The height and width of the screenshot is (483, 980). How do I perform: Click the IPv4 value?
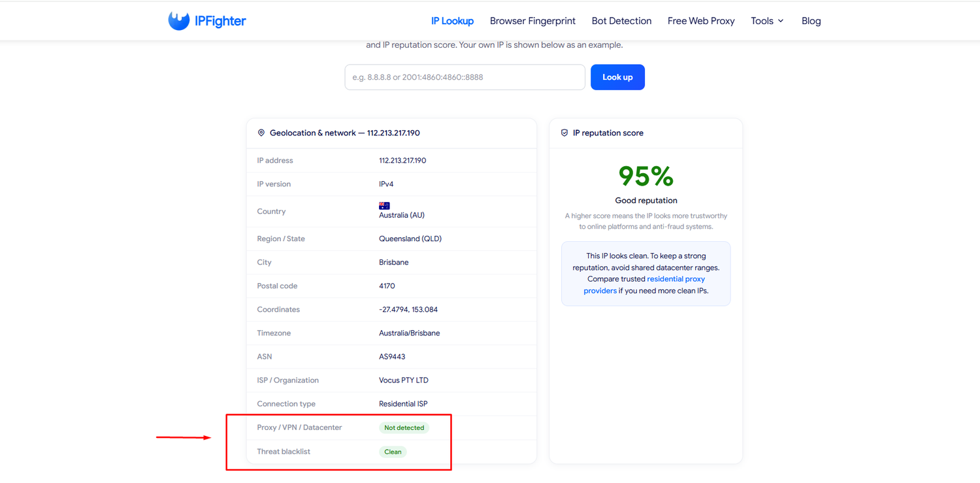[x=386, y=184]
